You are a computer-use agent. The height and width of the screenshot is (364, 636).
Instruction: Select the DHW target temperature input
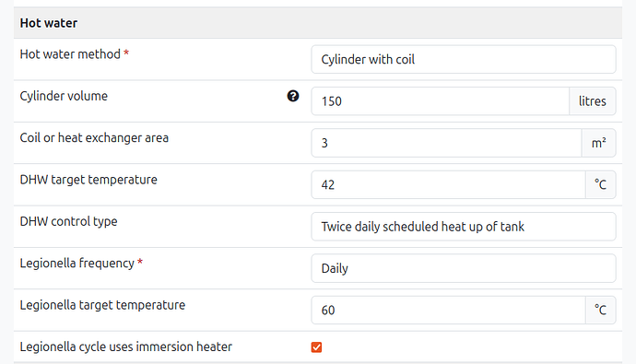click(448, 184)
